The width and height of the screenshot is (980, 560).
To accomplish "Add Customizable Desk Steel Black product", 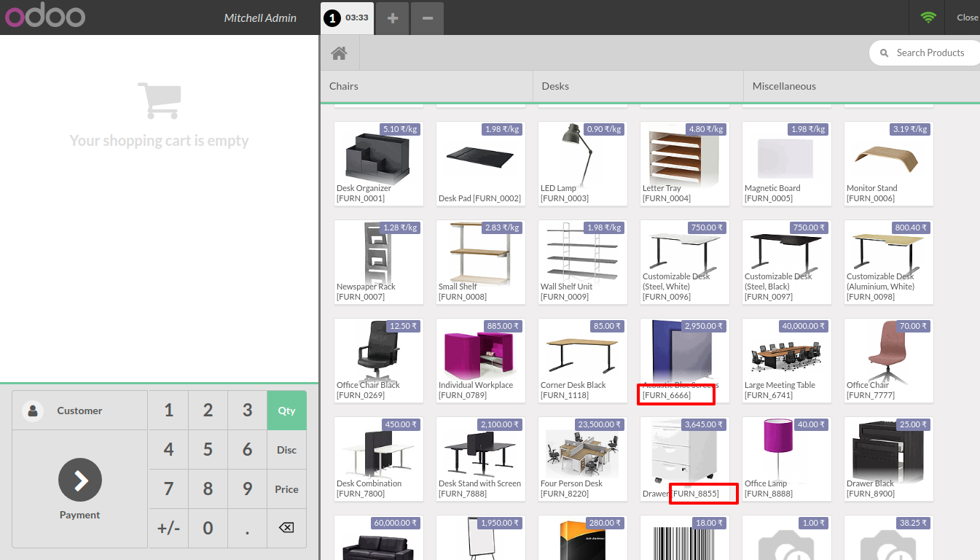I will click(787, 262).
